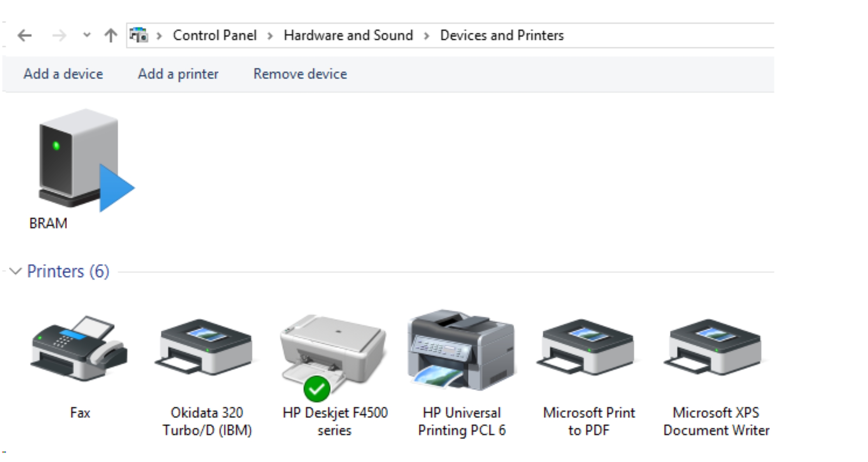868x462 pixels.
Task: Expand chevron after Control Panel breadcrumb
Action: pyautogui.click(x=270, y=36)
